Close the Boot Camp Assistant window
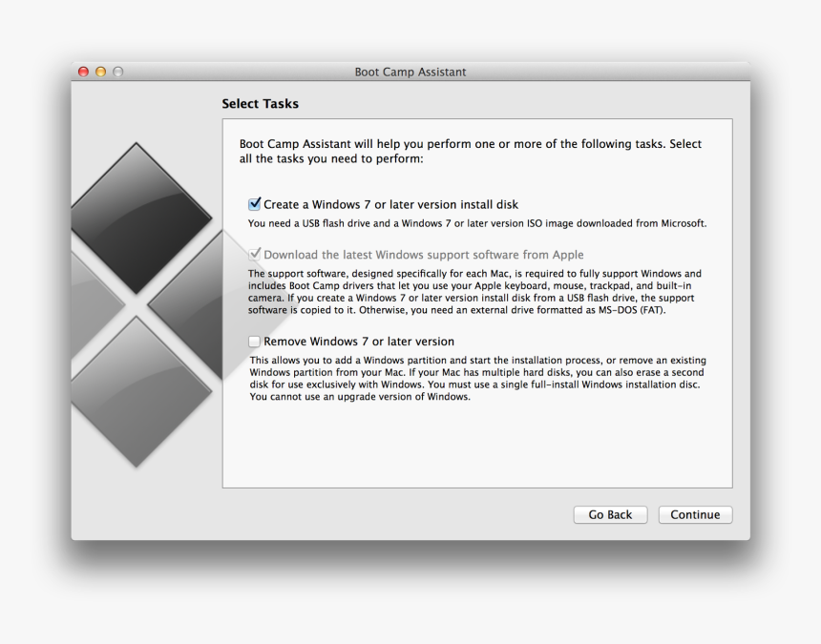 [83, 72]
